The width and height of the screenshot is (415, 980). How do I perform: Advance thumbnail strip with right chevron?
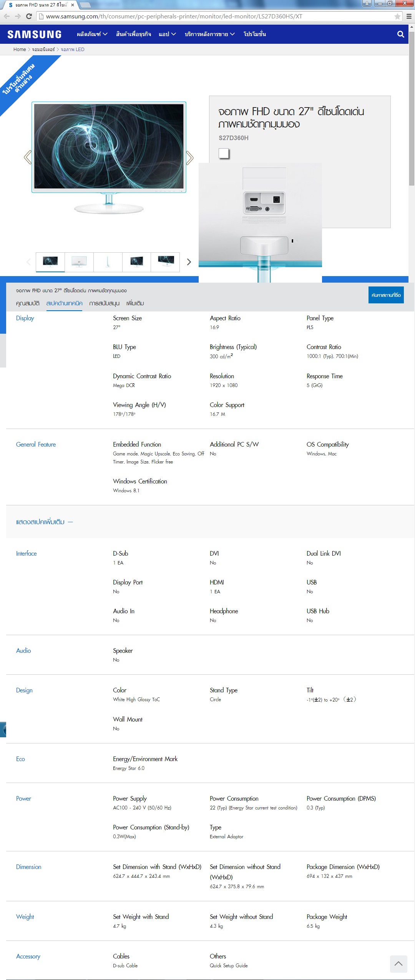coord(189,262)
